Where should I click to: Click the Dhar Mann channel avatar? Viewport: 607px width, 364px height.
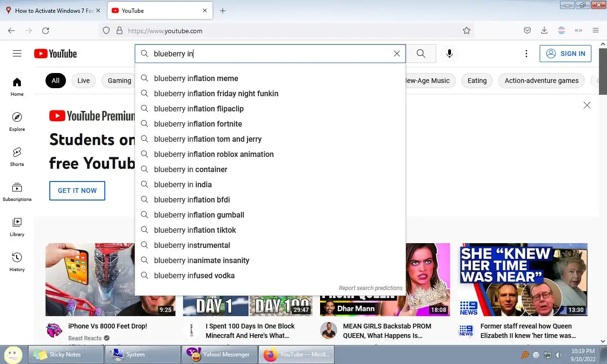point(329,330)
